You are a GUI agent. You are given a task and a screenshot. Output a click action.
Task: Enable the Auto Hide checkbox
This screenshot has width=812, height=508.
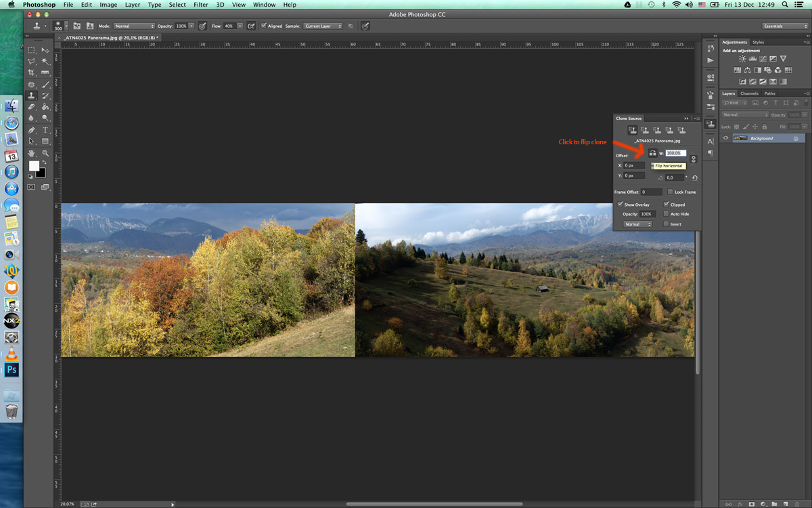(x=667, y=214)
